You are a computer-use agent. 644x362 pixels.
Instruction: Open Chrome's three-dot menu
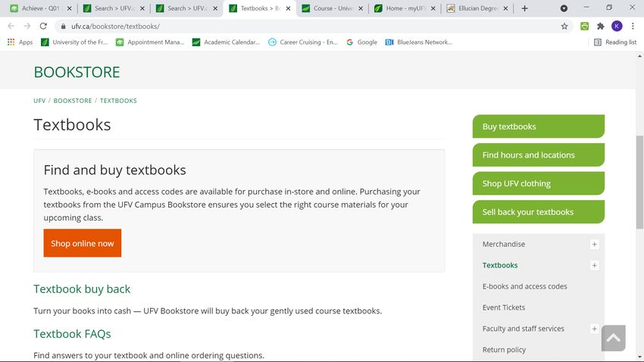click(633, 27)
